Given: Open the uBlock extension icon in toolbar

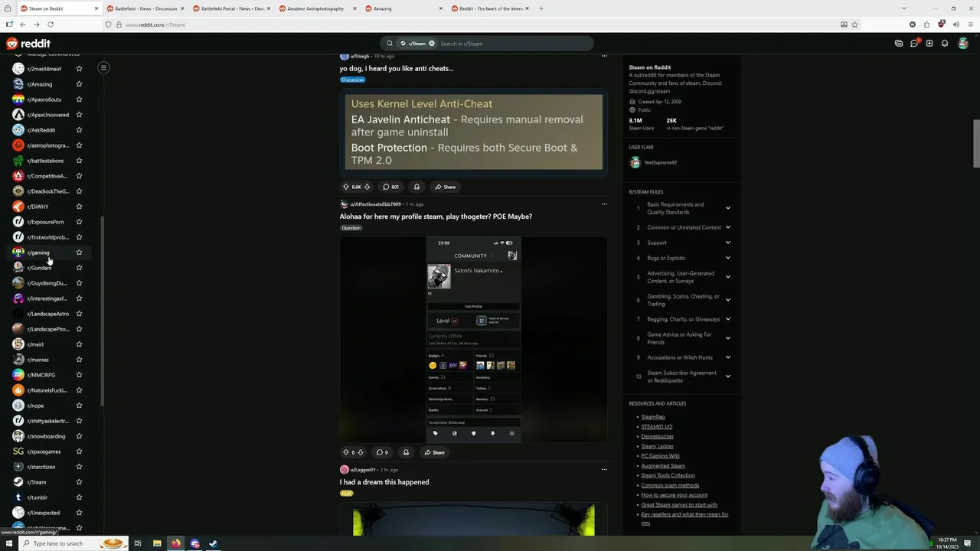Looking at the screenshot, I should click(941, 24).
